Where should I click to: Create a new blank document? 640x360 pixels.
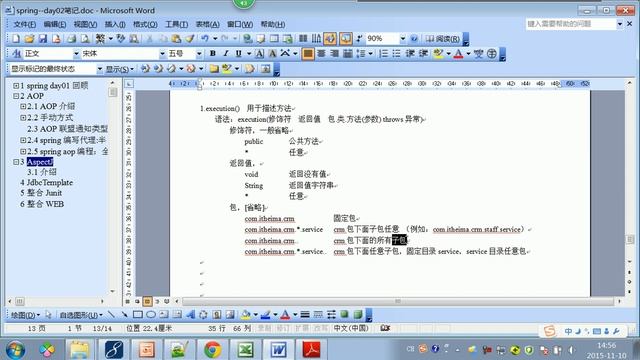(16, 39)
